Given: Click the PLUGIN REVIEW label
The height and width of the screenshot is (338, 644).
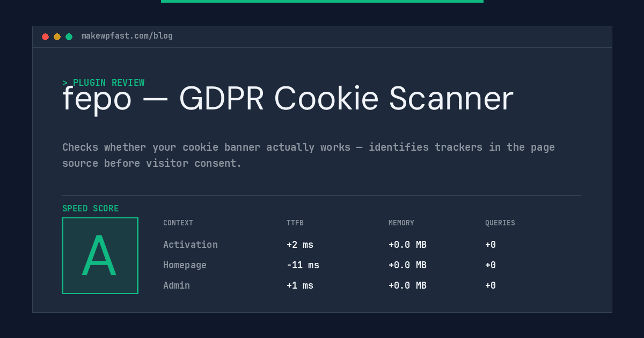Looking at the screenshot, I should coord(104,83).
